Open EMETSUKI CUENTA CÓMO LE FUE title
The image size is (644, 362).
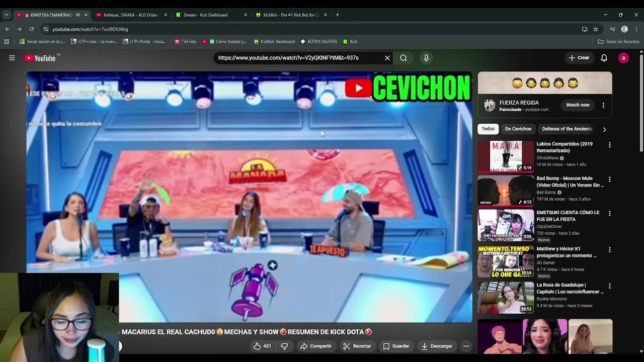[568, 216]
